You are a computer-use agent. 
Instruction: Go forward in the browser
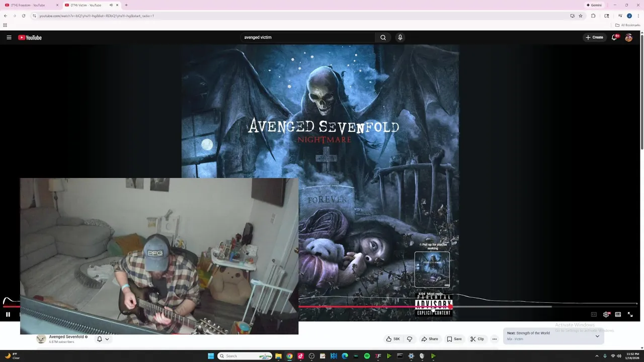15,16
